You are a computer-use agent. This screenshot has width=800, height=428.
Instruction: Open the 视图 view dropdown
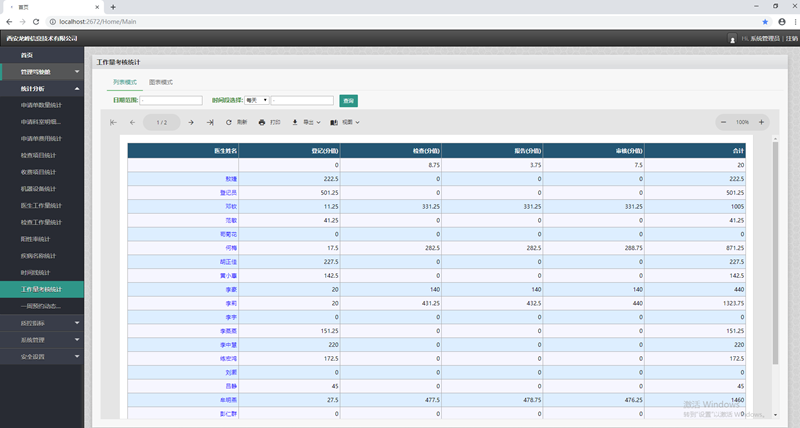click(x=345, y=122)
